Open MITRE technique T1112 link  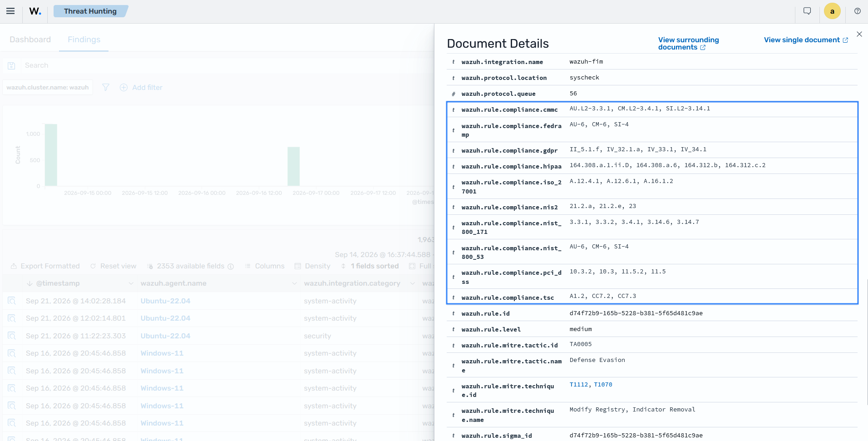(578, 385)
